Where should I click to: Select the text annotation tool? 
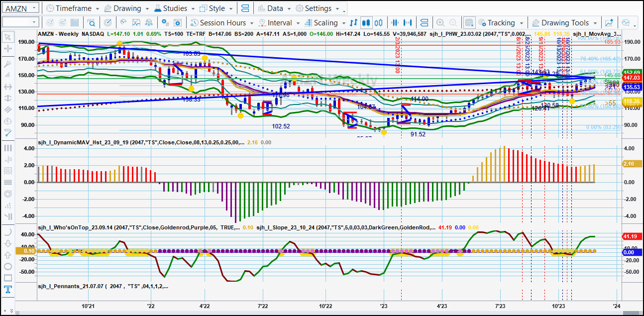(7, 290)
